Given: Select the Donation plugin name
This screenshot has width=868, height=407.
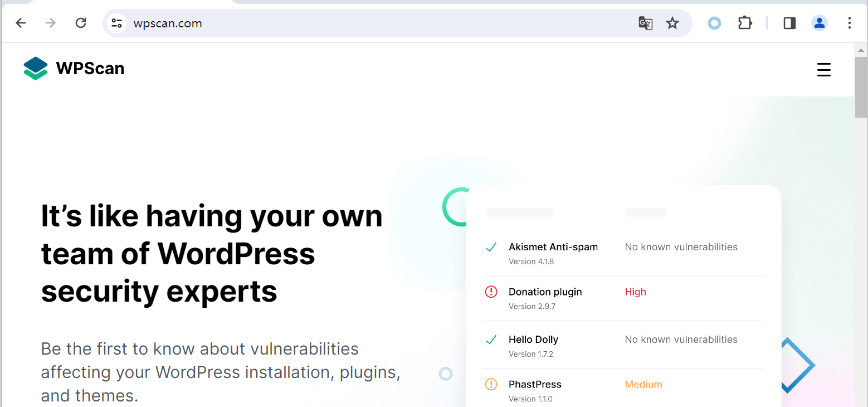Looking at the screenshot, I should (x=545, y=292).
